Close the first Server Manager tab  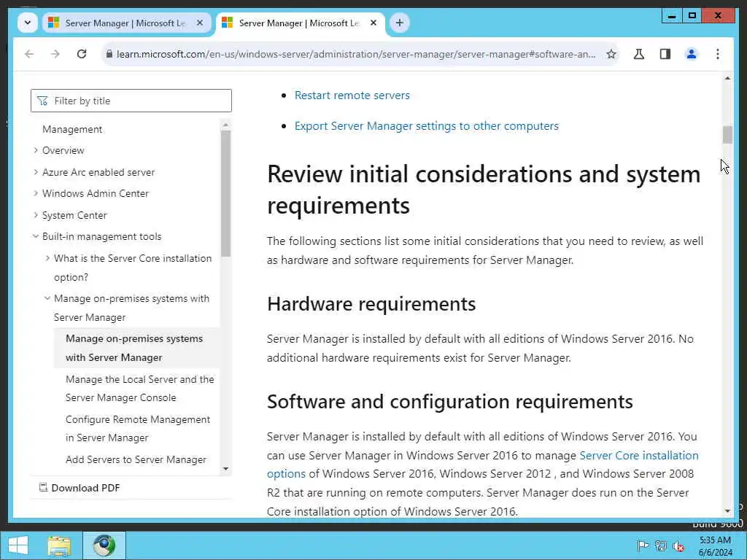point(200,23)
